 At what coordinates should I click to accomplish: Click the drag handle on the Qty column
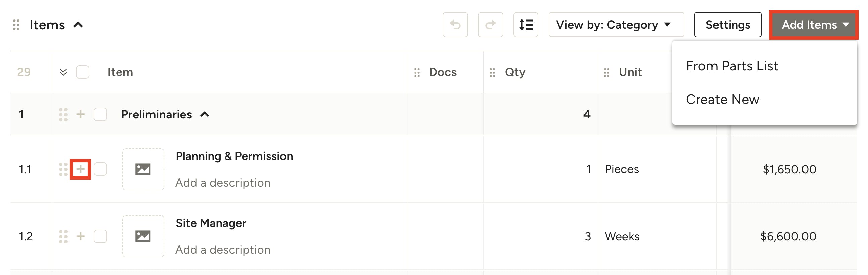(492, 72)
